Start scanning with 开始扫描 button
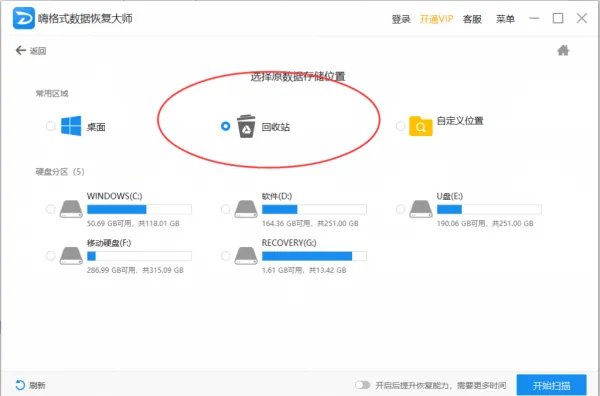Image resolution: width=600 pixels, height=396 pixels. (551, 385)
